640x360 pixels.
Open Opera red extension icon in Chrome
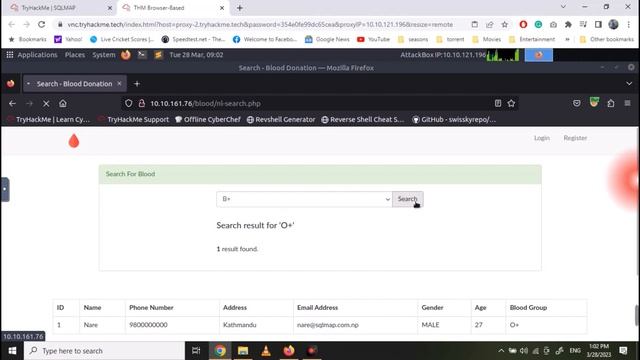coord(523,24)
